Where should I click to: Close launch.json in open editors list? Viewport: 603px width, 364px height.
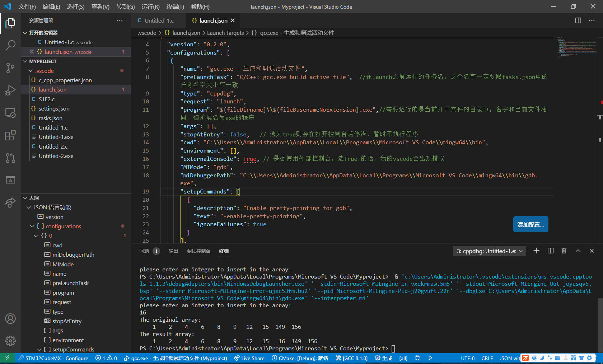pyautogui.click(x=32, y=52)
